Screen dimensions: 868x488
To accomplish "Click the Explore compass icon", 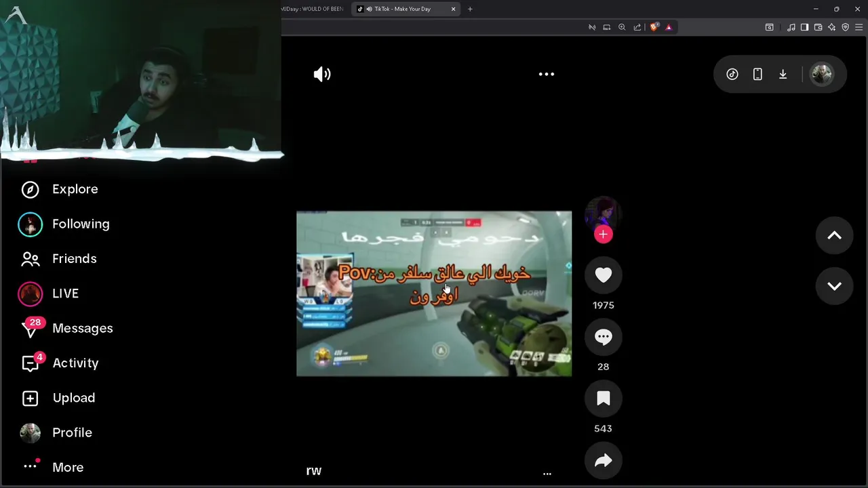I will 30,190.
